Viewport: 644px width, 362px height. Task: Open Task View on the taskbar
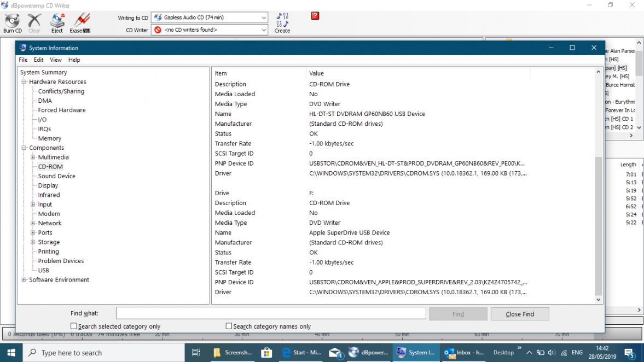(x=196, y=353)
